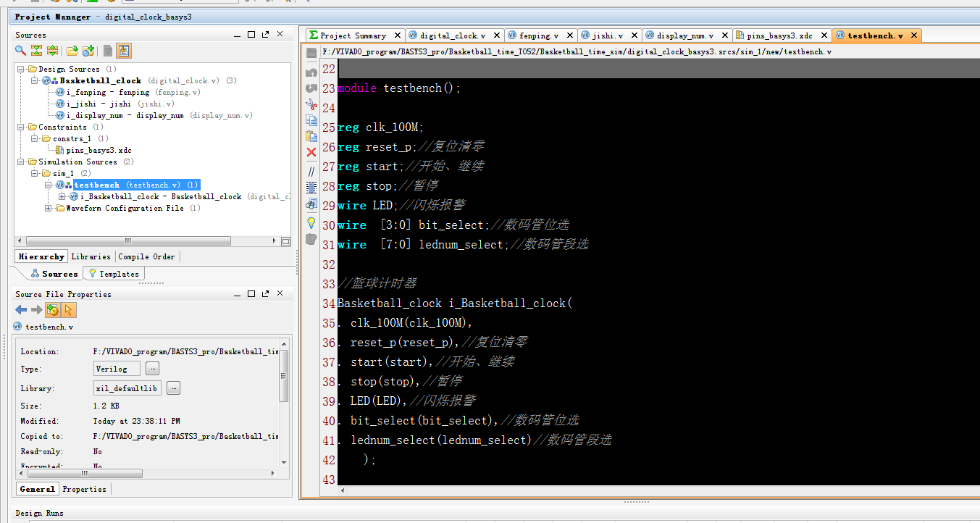Toggle the highlighted show-hierarchy button in Sources toolbar
The image size is (980, 523).
124,51
